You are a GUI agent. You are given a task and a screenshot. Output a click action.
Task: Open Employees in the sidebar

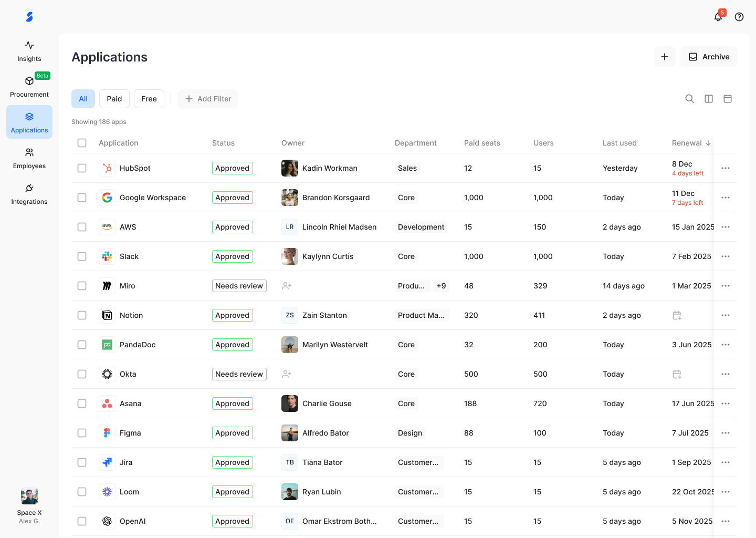point(29,159)
